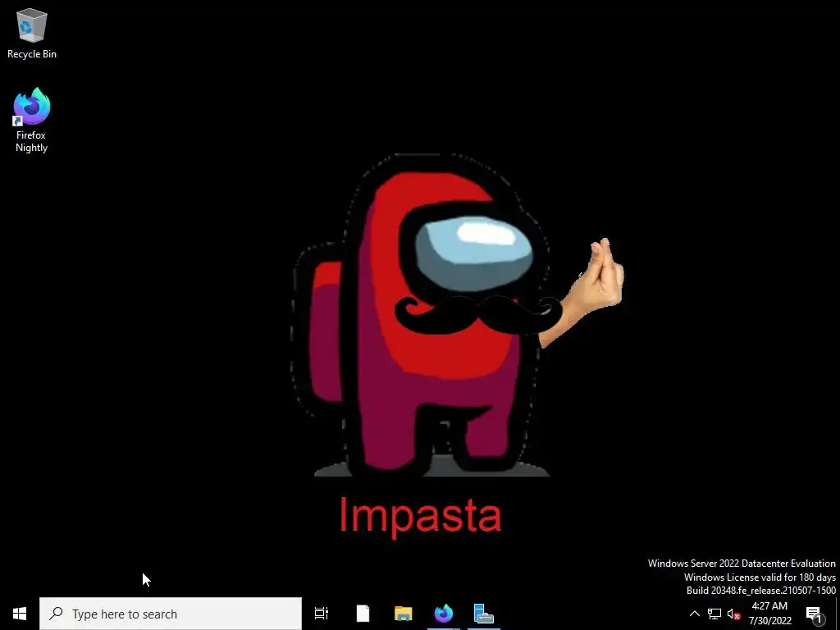Show hidden system tray icons
Image resolution: width=840 pixels, height=630 pixels.
(694, 614)
